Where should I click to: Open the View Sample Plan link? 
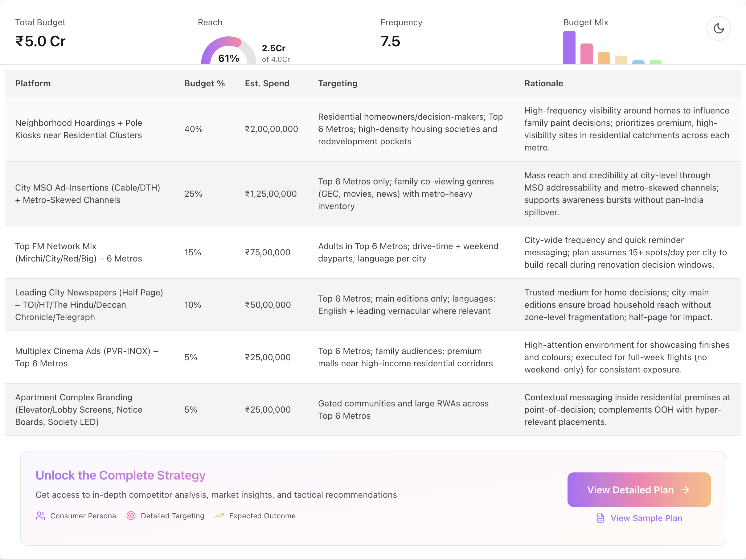point(646,518)
